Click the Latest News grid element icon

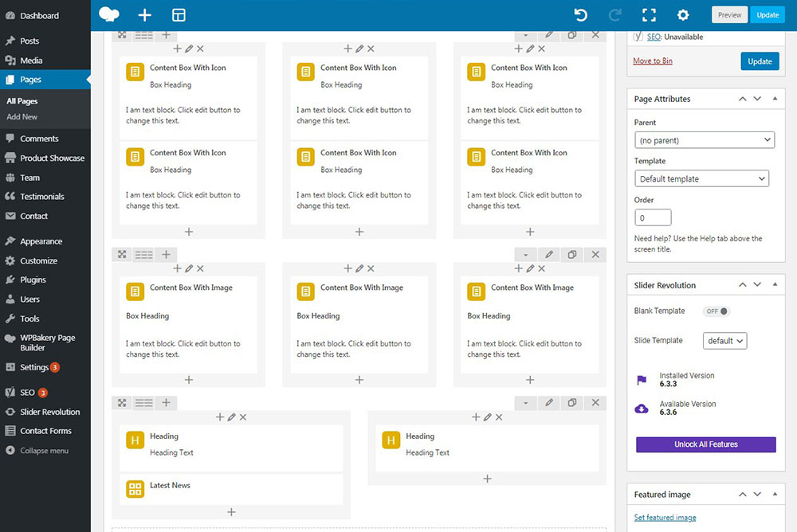[x=135, y=489]
